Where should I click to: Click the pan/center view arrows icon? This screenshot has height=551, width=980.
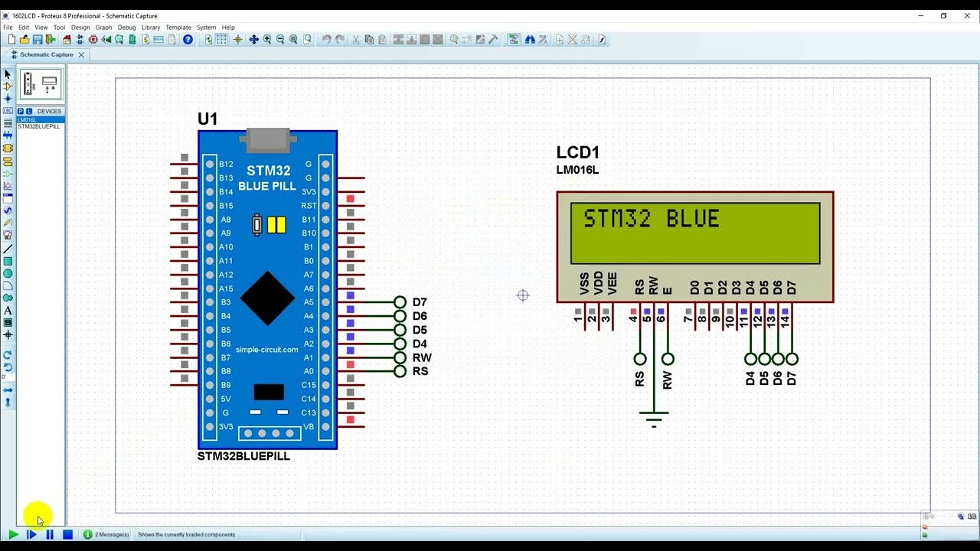click(253, 40)
